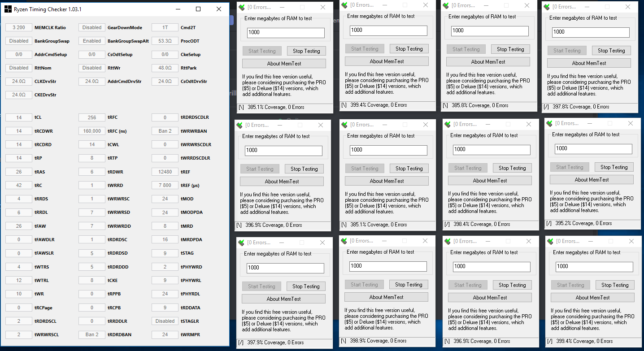644x351 pixels.
Task: Stop Testing in the 398.4% coverage MemTest
Action: (x=512, y=168)
